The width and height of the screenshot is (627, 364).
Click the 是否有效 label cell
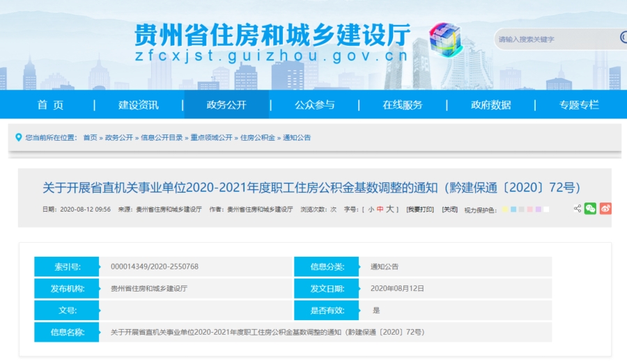click(326, 310)
